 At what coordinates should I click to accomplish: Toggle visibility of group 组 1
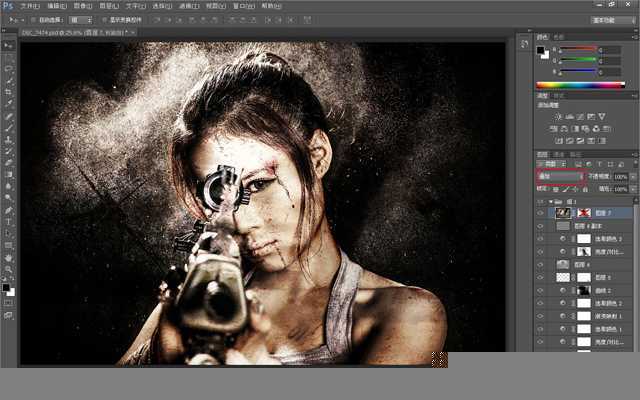[540, 202]
